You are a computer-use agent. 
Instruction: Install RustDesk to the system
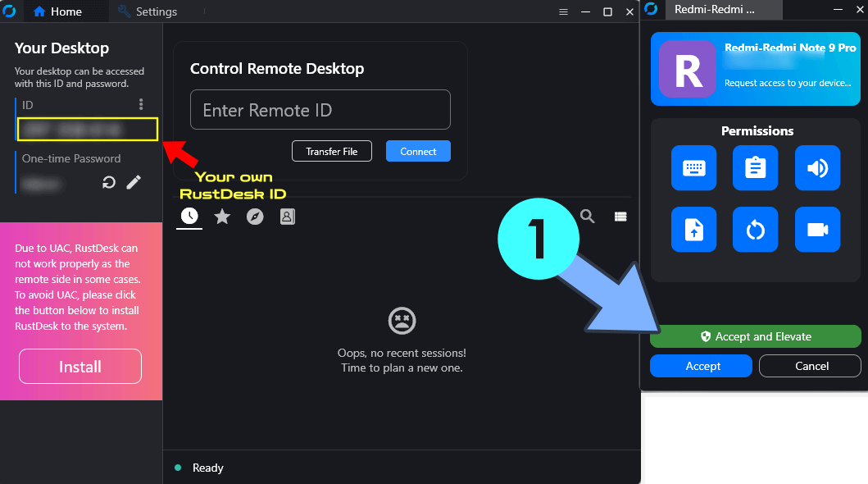[x=80, y=366]
